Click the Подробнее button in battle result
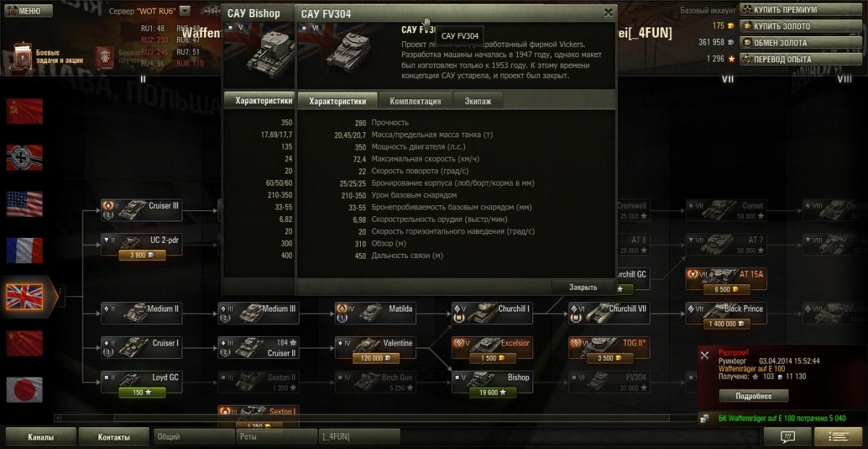This screenshot has width=868, height=449. [x=754, y=396]
